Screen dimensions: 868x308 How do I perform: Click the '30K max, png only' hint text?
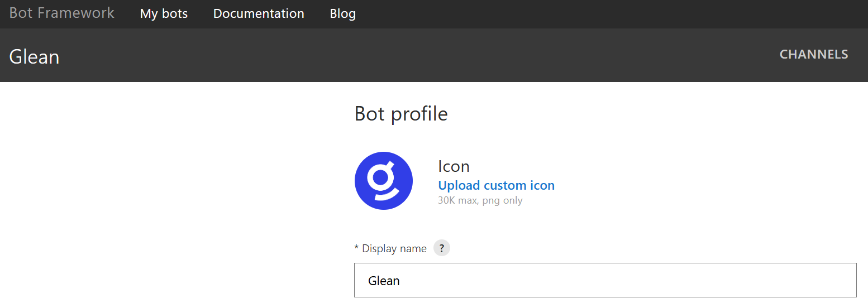[480, 200]
